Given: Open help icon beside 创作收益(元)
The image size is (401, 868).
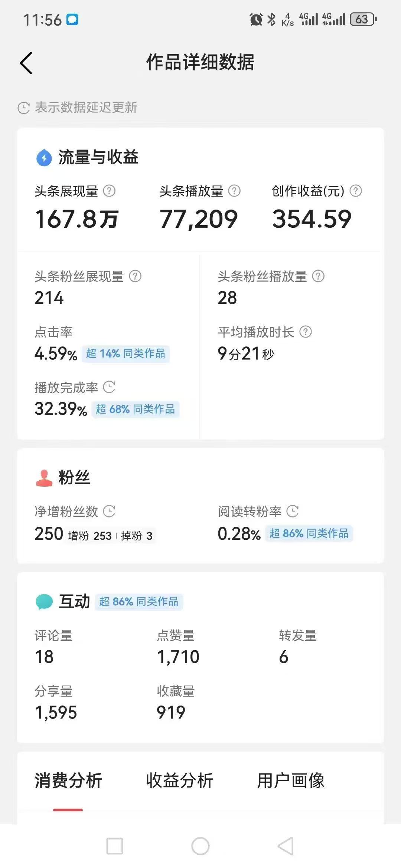Looking at the screenshot, I should click(x=356, y=191).
